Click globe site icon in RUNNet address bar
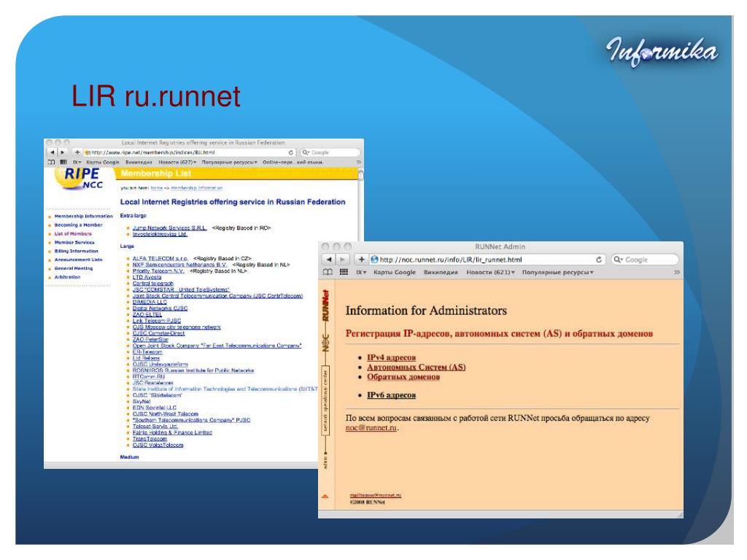The image size is (747, 560). pyautogui.click(x=374, y=260)
